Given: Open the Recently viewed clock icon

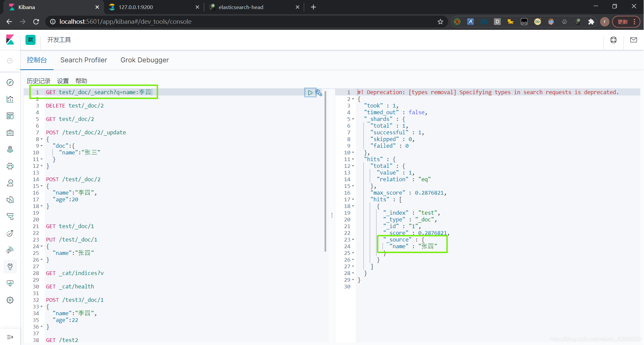Looking at the screenshot, I should coord(10,61).
